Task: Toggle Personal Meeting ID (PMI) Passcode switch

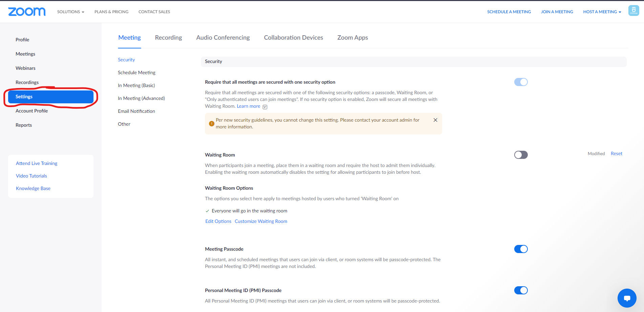Action: 521,290
